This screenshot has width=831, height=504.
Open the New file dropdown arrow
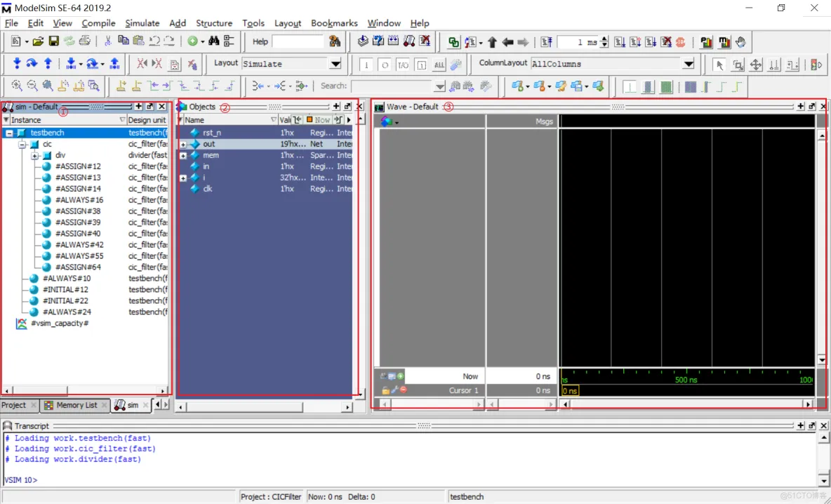(27, 42)
